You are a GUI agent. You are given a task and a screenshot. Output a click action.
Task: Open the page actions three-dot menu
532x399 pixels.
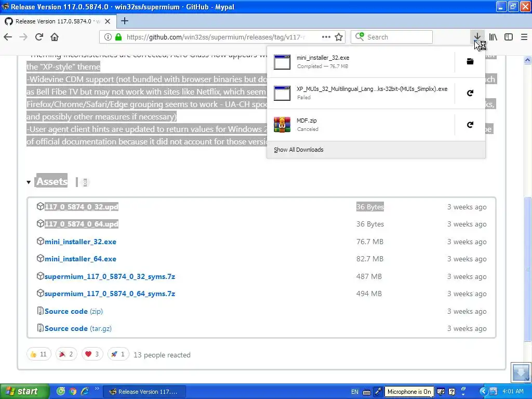coord(326,37)
